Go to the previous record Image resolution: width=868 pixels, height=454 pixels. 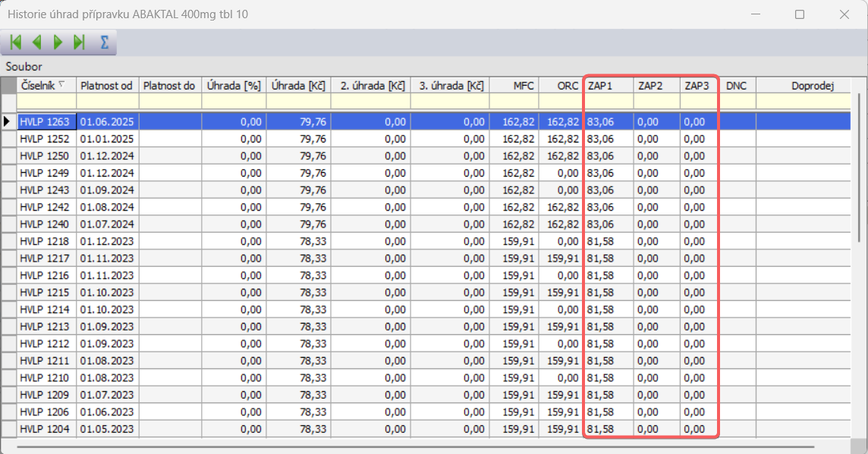(x=37, y=42)
